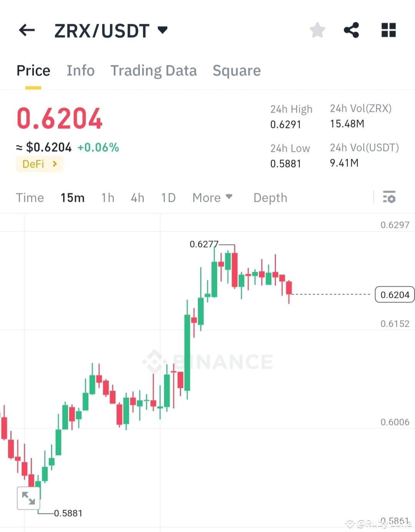Image resolution: width=415 pixels, height=532 pixels.
Task: Share the ZRX/USDT chart
Action: (351, 30)
